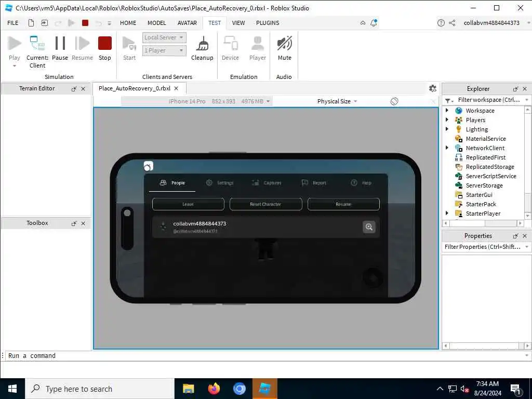Image resolution: width=532 pixels, height=399 pixels.
Task: Open Firefox from the taskbar
Action: coord(214,389)
